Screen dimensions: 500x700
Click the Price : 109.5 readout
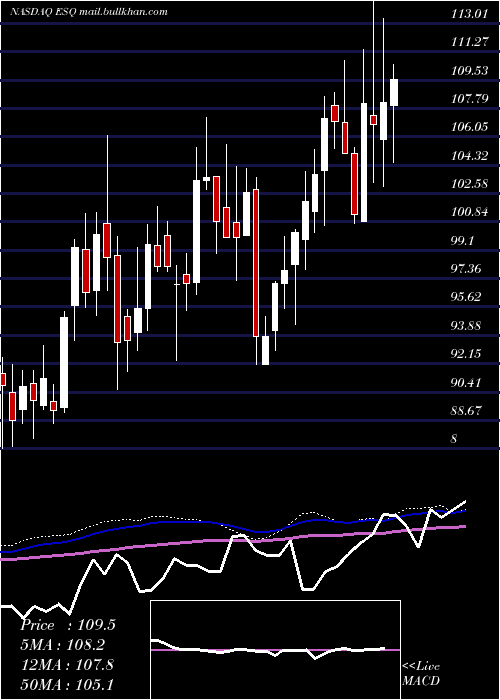pyautogui.click(x=68, y=625)
